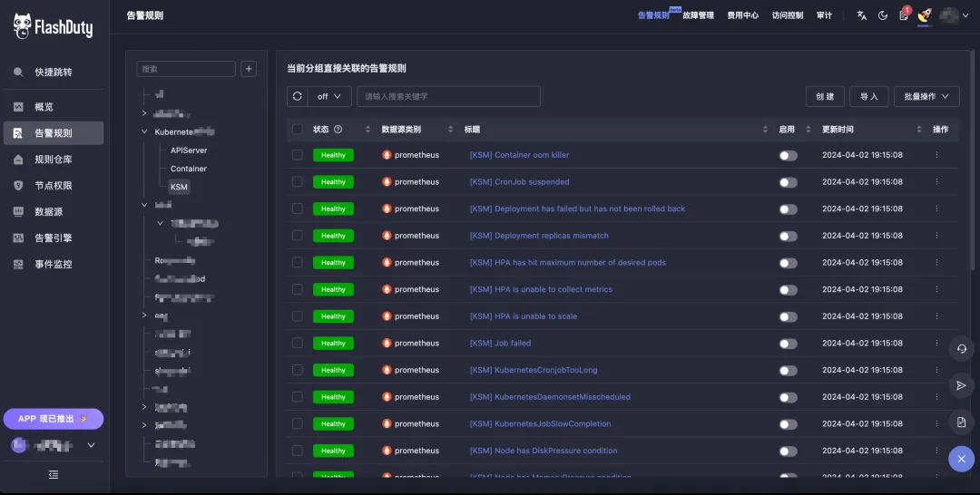Go to 故障管理 in top navigation
Screen dimensions: 980x495
tap(698, 15)
